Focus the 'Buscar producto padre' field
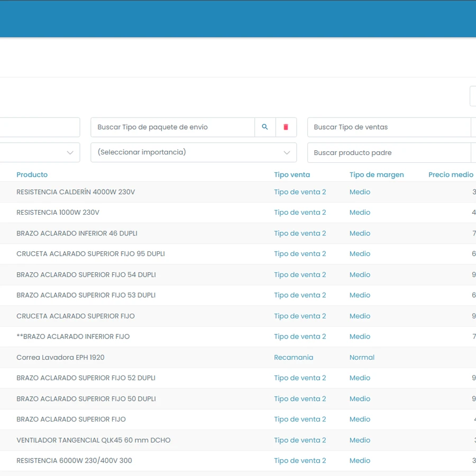476x476 pixels. (389, 153)
